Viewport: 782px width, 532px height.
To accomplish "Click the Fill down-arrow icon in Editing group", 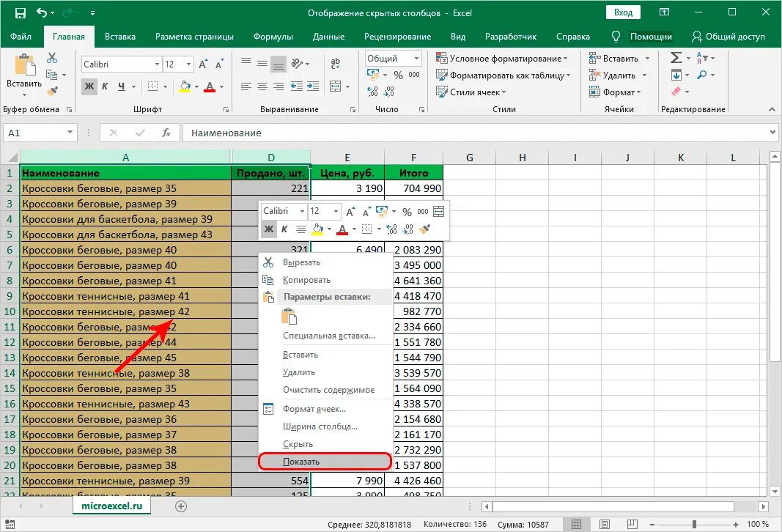I will [676, 75].
